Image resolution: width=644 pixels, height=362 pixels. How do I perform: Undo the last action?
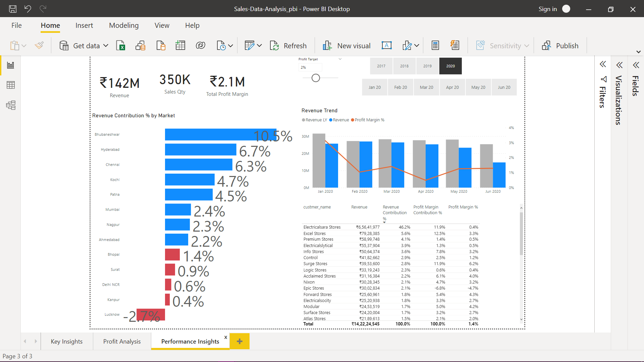[x=28, y=9]
